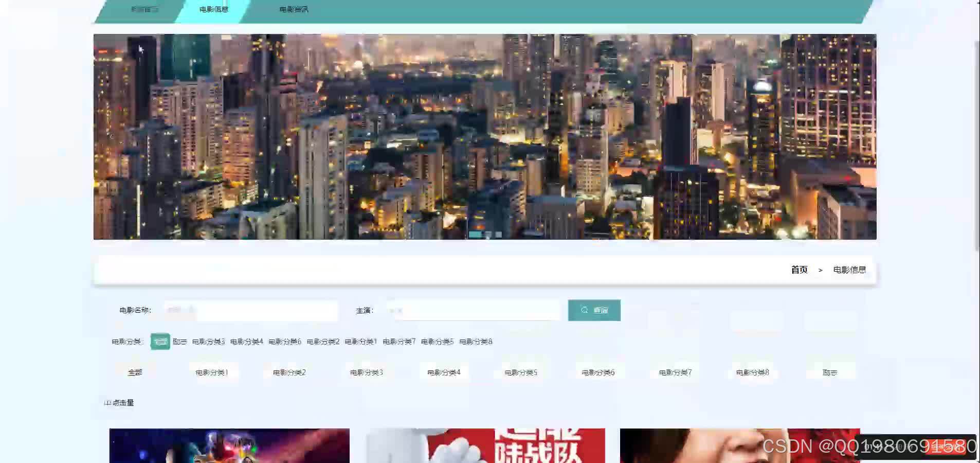The width and height of the screenshot is (980, 463).
Task: Click the 电影分类3 button in category button bar
Action: [367, 372]
